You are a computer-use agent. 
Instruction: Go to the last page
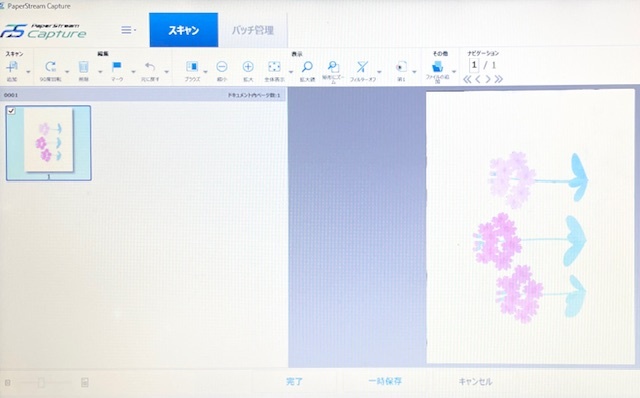point(498,79)
